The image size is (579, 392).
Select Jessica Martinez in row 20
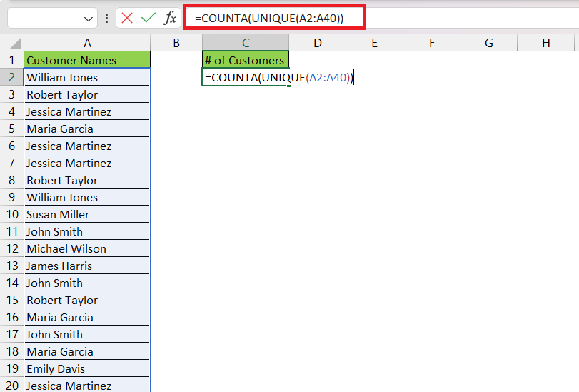(x=87, y=385)
